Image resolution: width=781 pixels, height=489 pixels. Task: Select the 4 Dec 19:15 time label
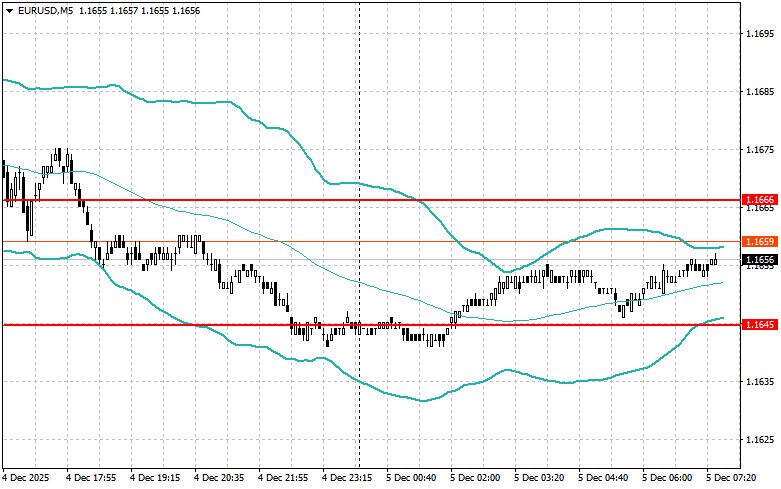tap(155, 478)
